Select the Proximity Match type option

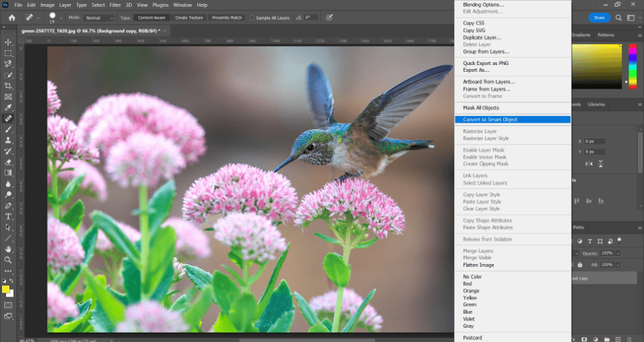pyautogui.click(x=226, y=18)
